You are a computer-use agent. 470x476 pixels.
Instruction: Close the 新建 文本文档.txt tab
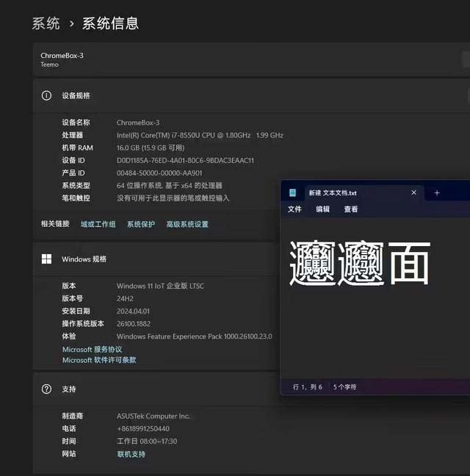click(x=413, y=192)
